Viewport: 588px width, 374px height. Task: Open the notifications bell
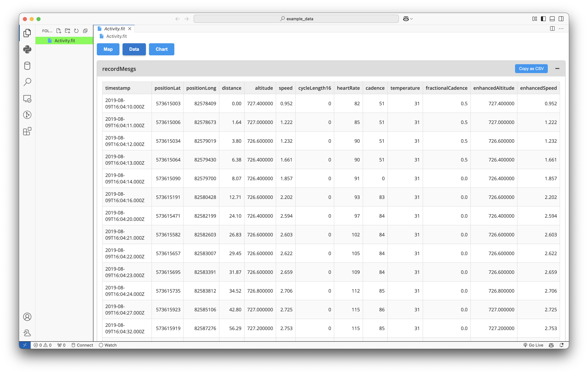[x=561, y=345]
